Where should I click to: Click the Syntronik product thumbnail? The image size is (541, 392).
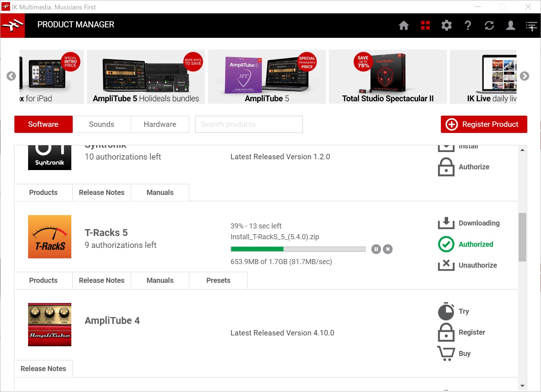pyautogui.click(x=50, y=158)
